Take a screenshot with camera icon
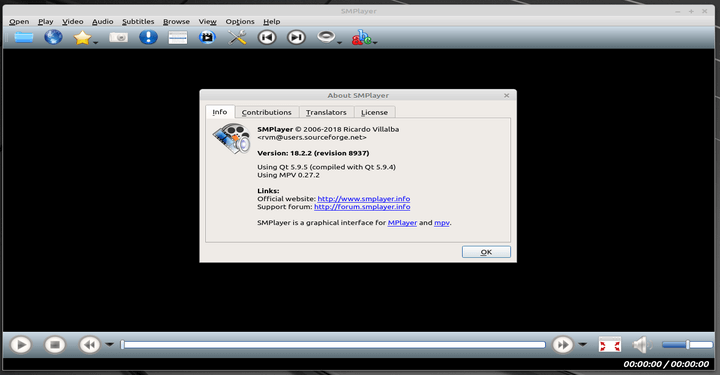This screenshot has width=720, height=375. [118, 37]
